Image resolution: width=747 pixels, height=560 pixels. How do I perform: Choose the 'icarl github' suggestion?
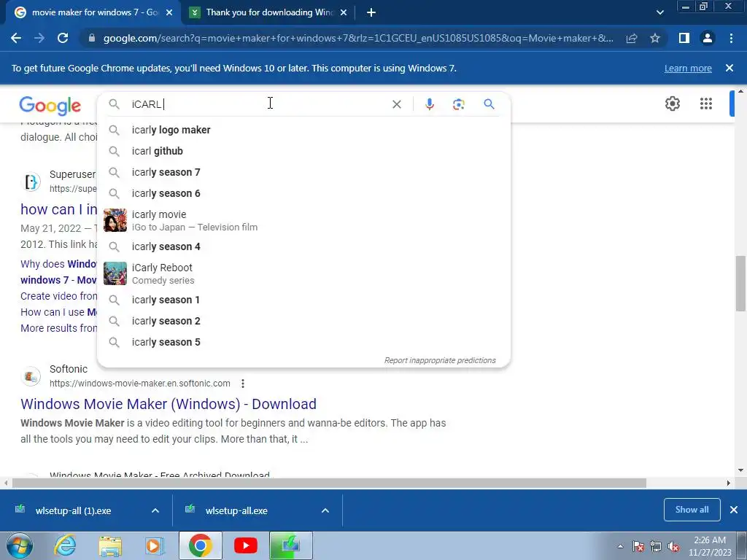303,151
